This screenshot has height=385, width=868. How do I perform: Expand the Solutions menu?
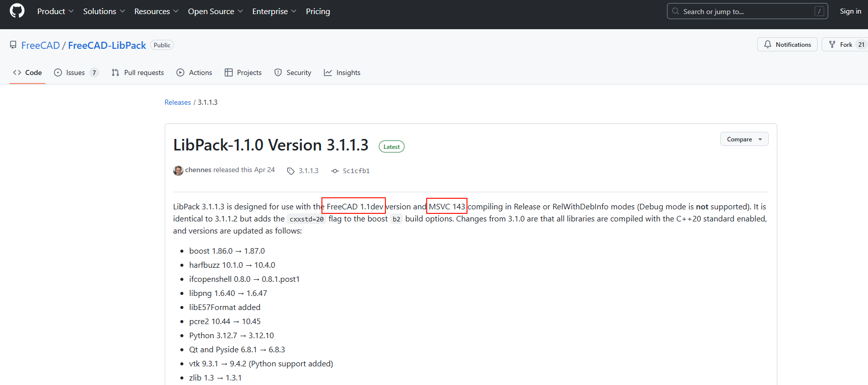pos(104,11)
